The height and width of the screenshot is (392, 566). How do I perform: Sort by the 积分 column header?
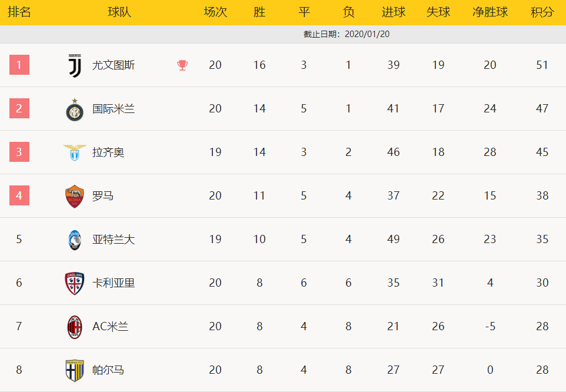point(542,12)
